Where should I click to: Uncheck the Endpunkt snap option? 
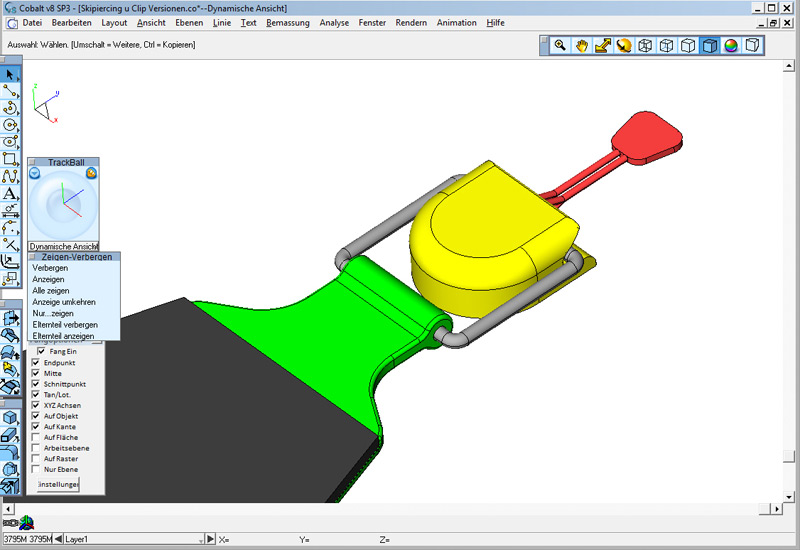click(37, 362)
